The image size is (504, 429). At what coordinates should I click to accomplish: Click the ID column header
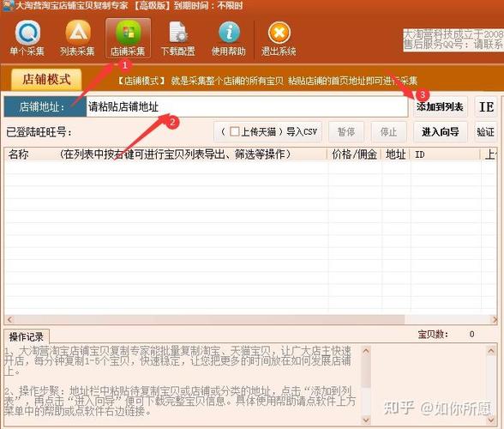point(445,154)
